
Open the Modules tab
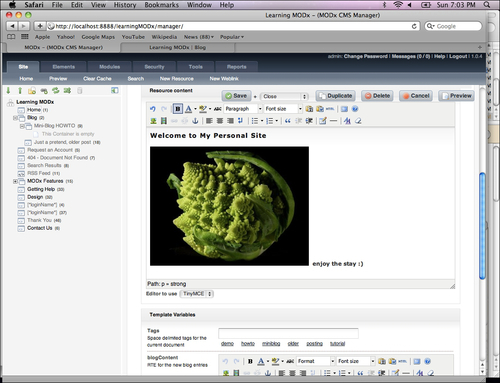tap(109, 67)
